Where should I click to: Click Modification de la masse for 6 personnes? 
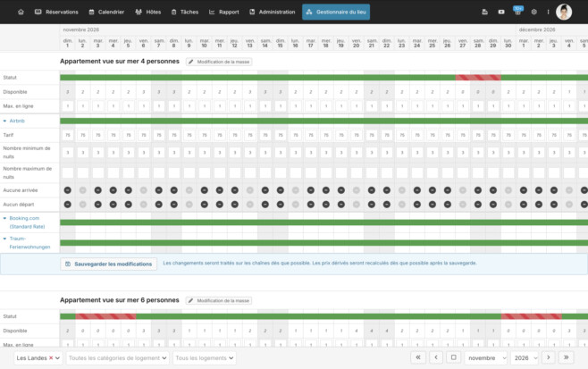coord(219,300)
